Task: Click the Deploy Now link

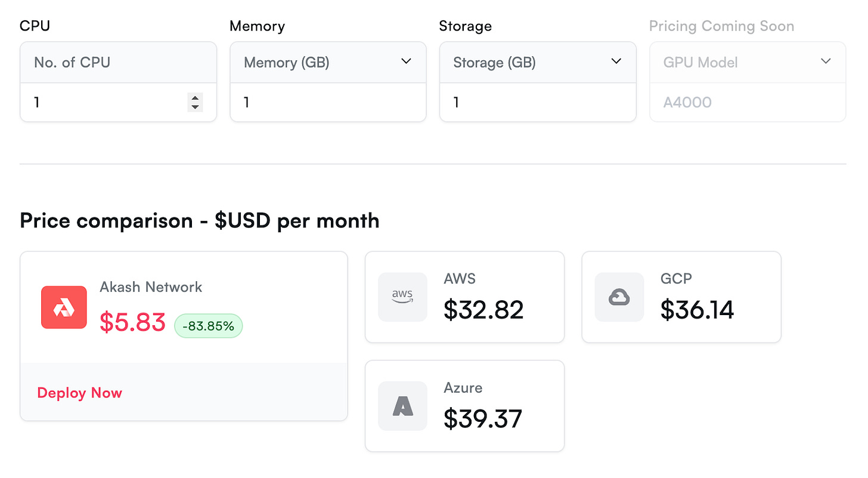Action: point(79,393)
